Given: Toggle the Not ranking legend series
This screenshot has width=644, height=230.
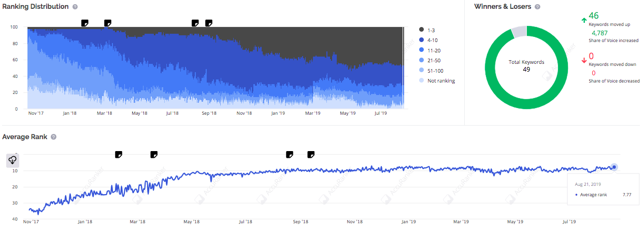Looking at the screenshot, I should coord(437,80).
